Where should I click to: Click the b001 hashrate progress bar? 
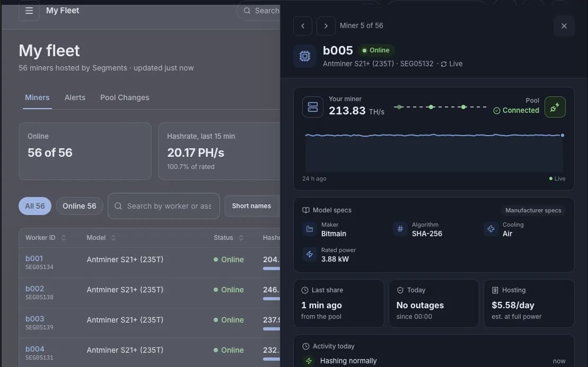(x=271, y=268)
